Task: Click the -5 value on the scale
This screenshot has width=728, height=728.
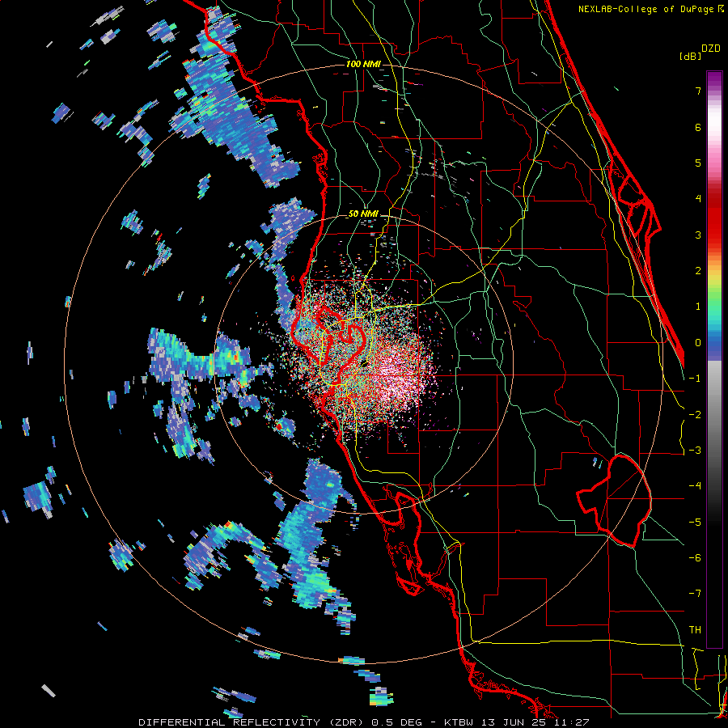Action: coord(695,523)
